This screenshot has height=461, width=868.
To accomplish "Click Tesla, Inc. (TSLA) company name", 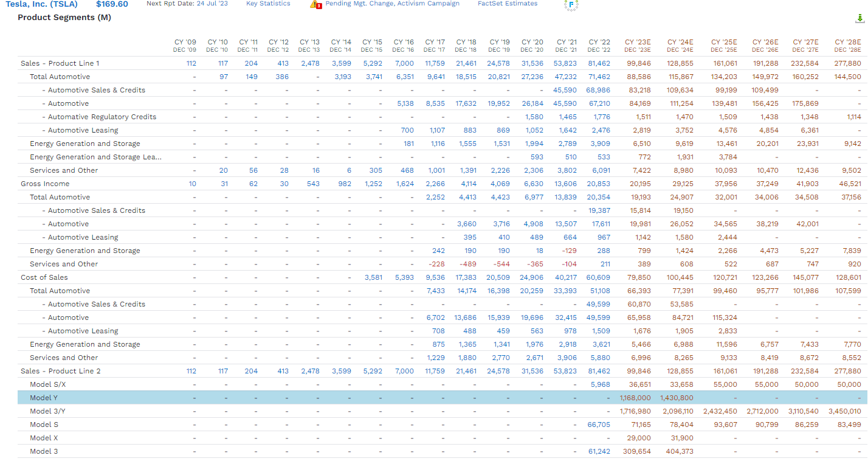I will pyautogui.click(x=42, y=4).
